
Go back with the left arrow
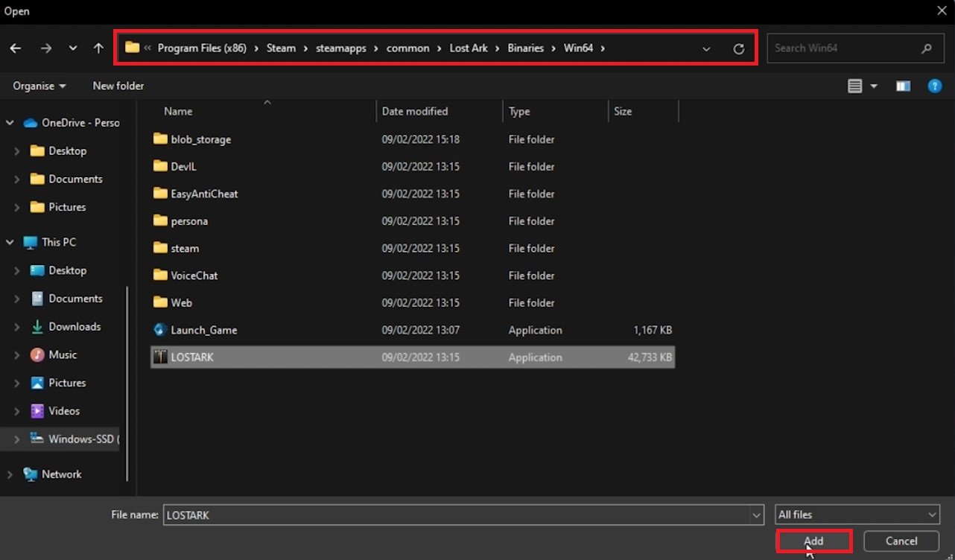click(x=15, y=48)
